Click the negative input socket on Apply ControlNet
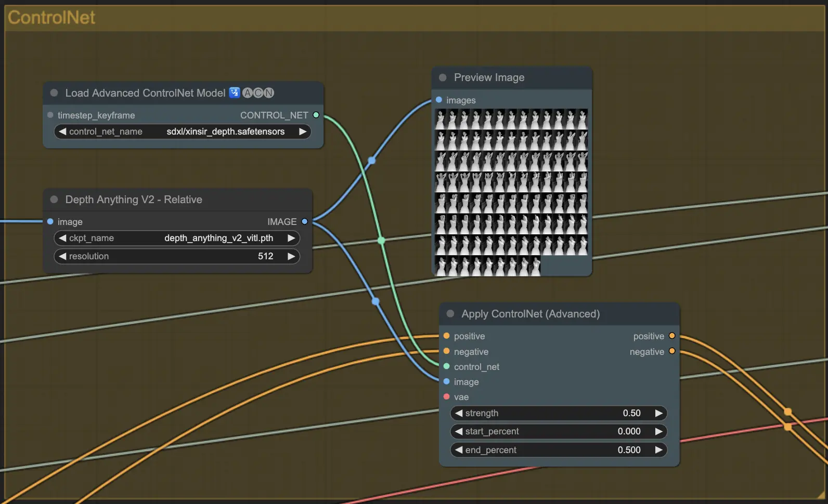828x504 pixels. pos(446,351)
